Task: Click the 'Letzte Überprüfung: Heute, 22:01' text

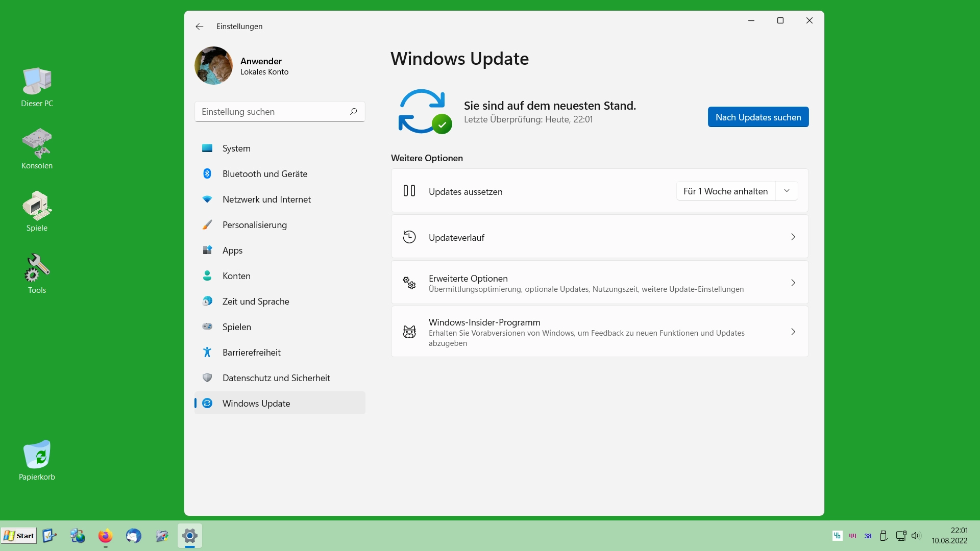Action: [528, 119]
